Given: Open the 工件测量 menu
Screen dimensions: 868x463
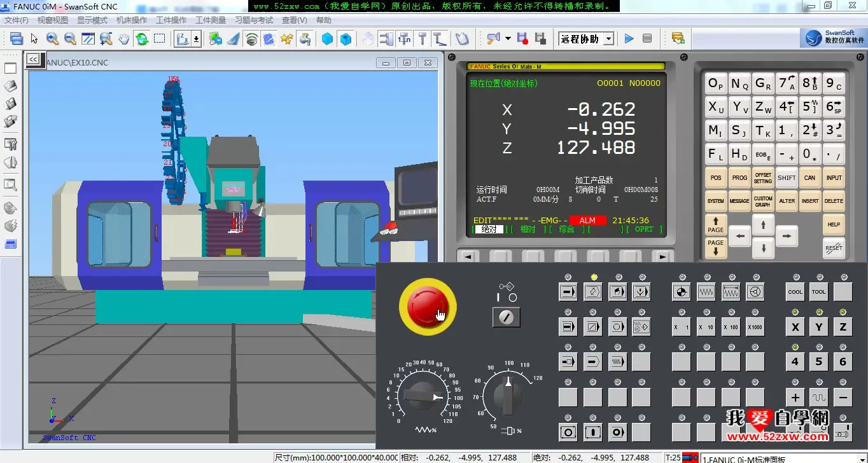Looking at the screenshot, I should click(211, 20).
